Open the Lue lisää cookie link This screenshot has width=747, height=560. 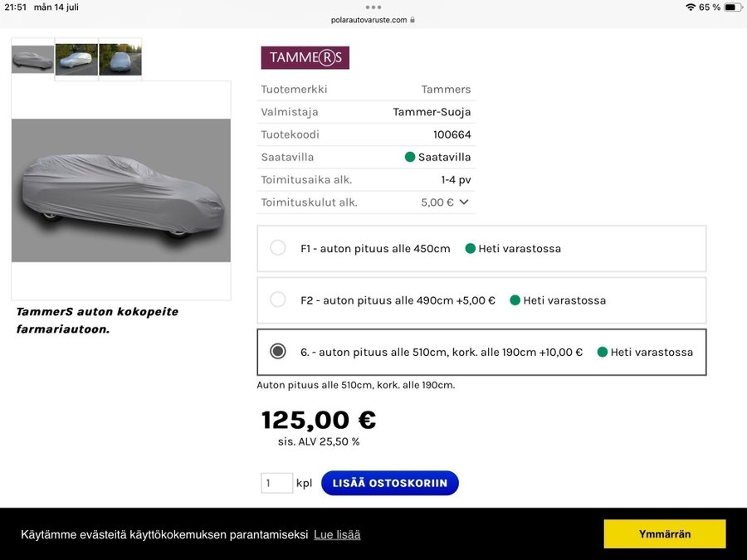pos(337,534)
